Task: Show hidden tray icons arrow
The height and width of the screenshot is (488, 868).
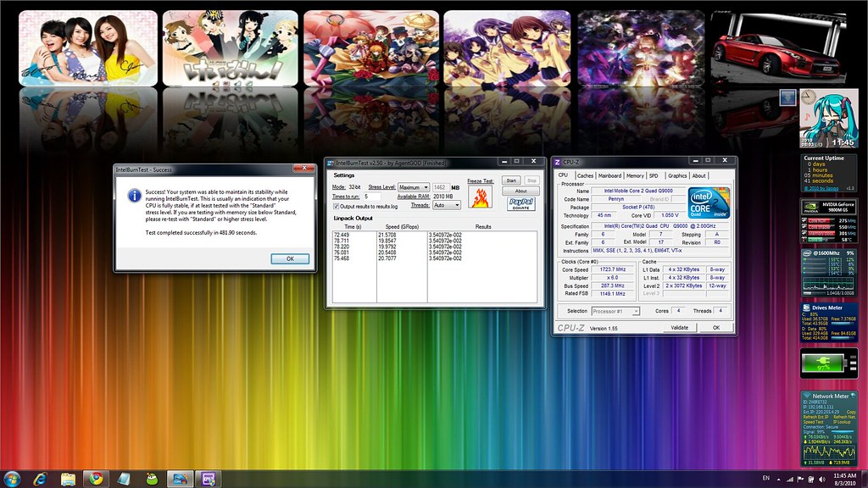Action: tap(778, 480)
